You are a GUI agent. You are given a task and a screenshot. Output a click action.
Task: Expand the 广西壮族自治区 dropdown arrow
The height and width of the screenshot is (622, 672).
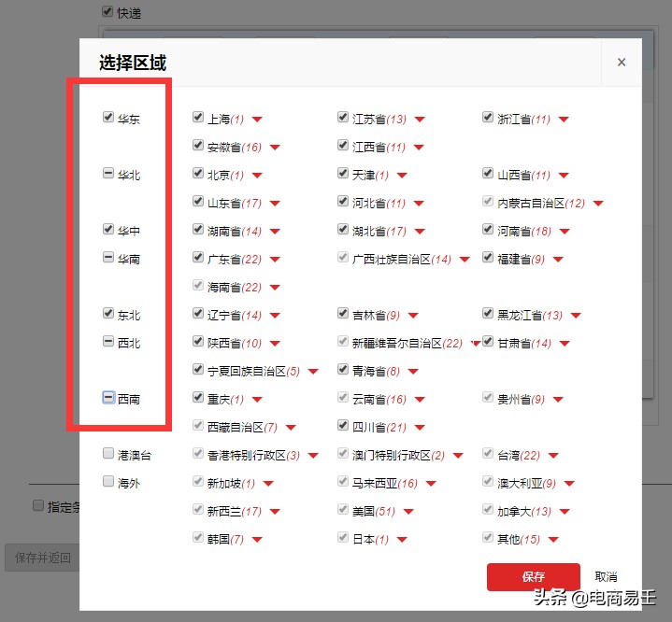tap(465, 260)
